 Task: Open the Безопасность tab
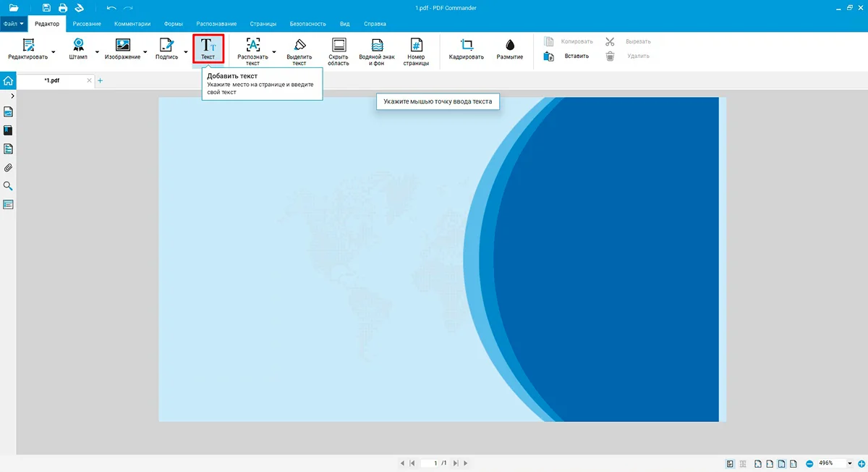click(x=307, y=24)
